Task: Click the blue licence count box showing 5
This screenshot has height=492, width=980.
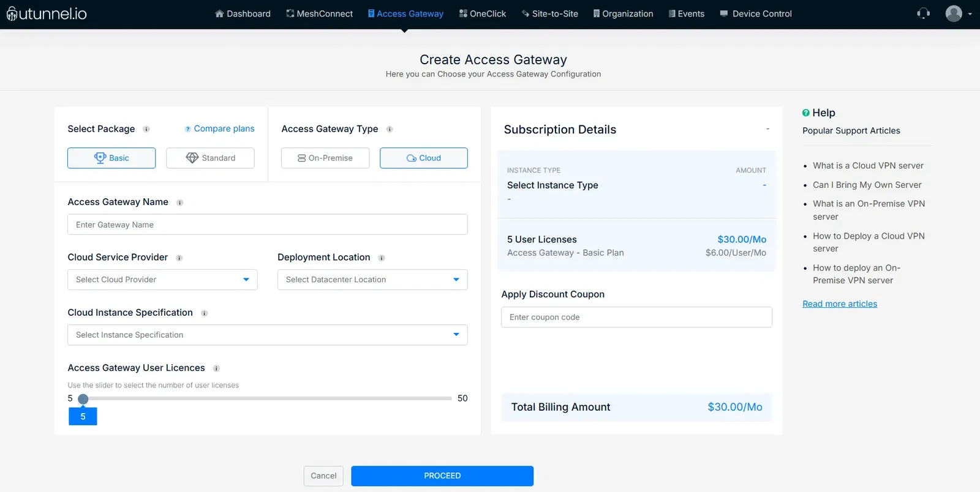Action: pos(83,416)
